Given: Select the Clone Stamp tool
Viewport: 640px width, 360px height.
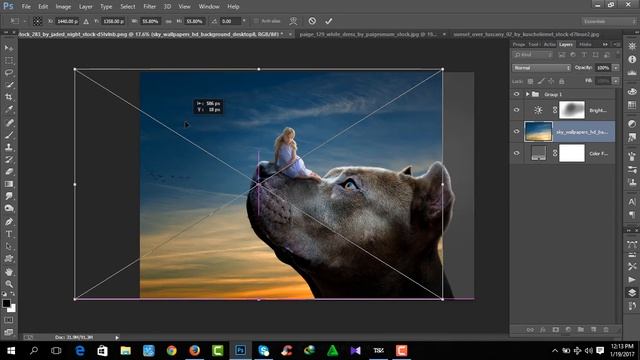Looking at the screenshot, I should 9,147.
